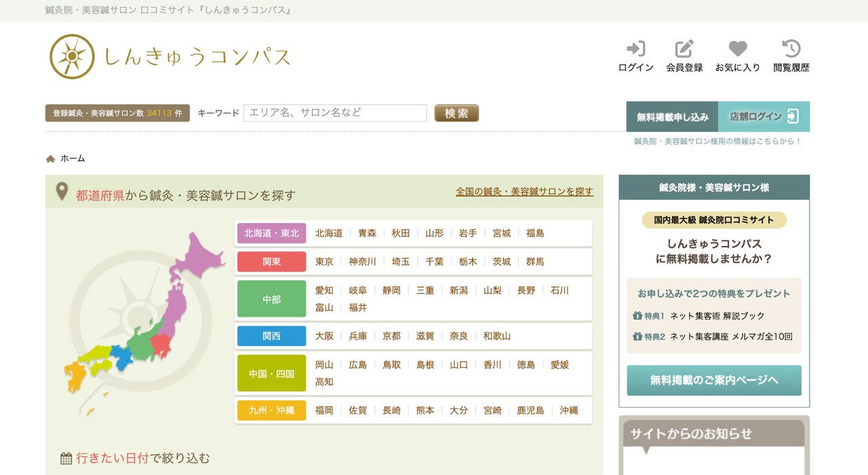This screenshot has width=868, height=475.
Task: Choose 愛知 prefecture link
Action: (325, 290)
